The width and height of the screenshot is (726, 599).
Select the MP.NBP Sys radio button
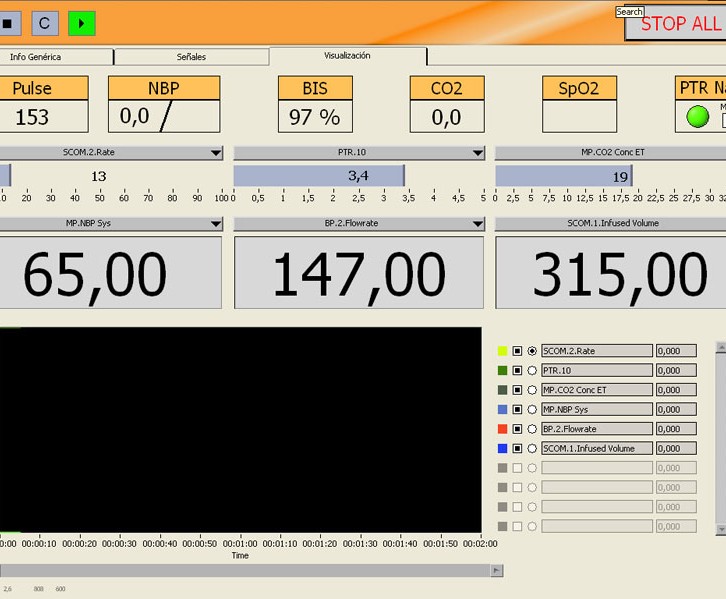pyautogui.click(x=532, y=409)
